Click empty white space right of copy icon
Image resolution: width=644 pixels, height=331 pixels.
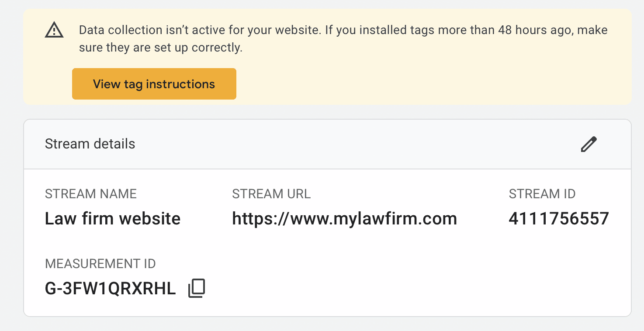coord(415,289)
